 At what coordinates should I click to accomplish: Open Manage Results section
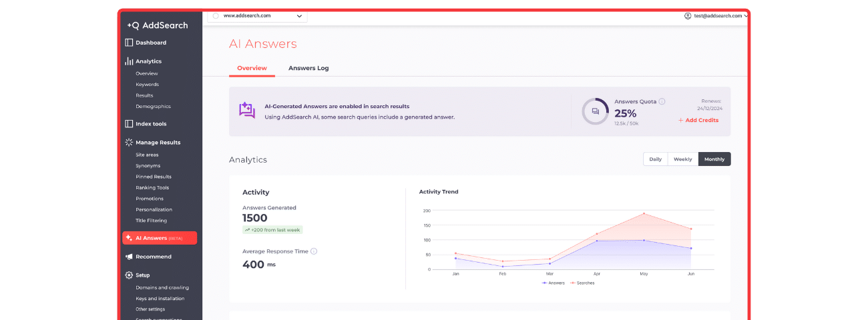click(x=158, y=143)
